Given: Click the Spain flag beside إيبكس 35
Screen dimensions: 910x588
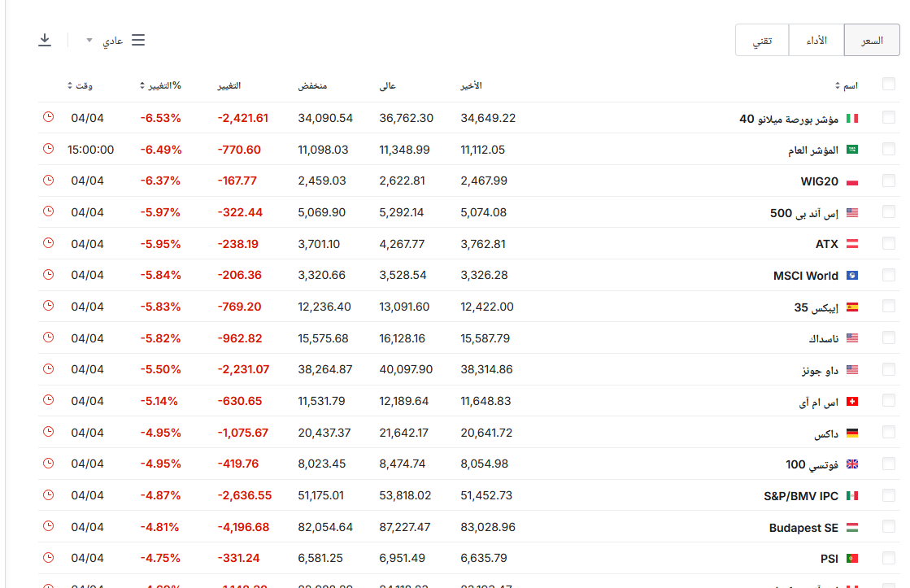Looking at the screenshot, I should pyautogui.click(x=852, y=307).
